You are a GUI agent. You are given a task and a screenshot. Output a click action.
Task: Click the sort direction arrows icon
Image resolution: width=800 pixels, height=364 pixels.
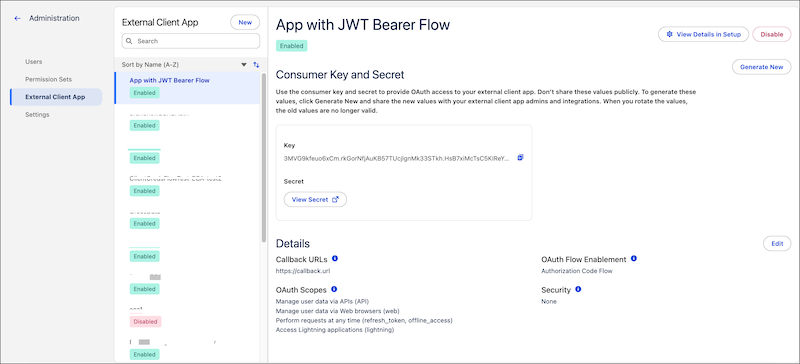click(256, 65)
